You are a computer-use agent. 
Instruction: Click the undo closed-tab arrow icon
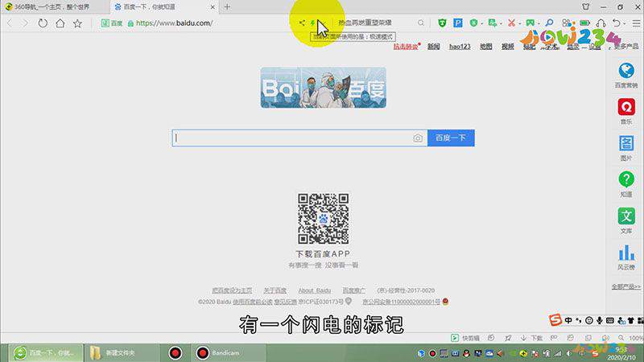pos(616,23)
